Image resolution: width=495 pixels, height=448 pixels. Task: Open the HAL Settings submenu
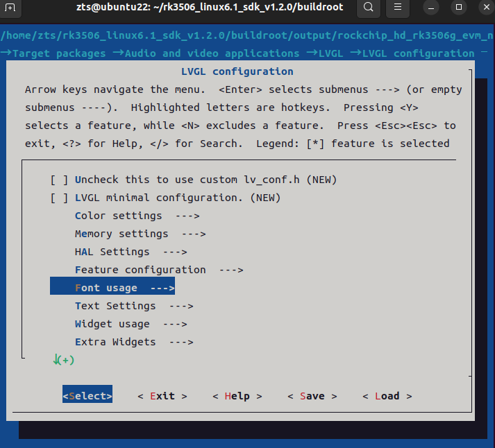tap(131, 252)
